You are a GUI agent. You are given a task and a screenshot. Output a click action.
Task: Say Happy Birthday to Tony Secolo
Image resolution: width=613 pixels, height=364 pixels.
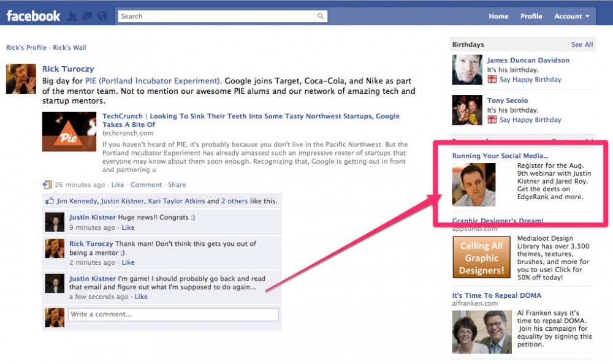click(x=530, y=120)
